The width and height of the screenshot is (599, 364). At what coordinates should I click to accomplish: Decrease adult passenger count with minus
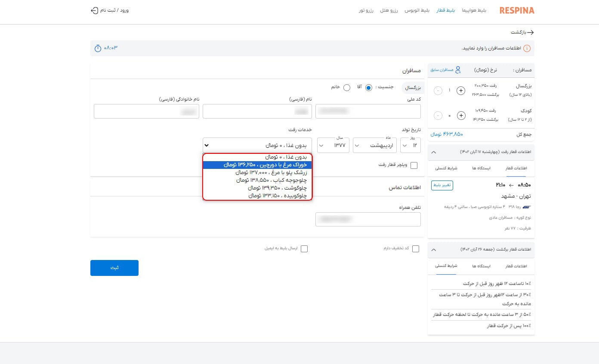click(438, 91)
